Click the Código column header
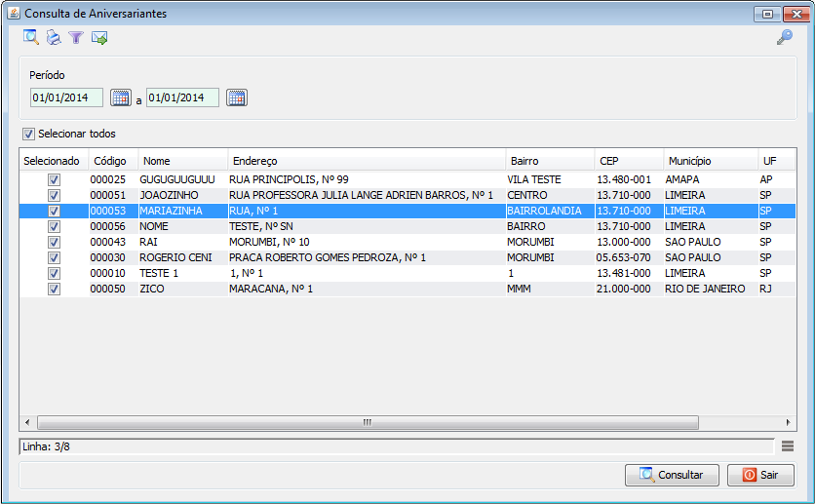Image resolution: width=815 pixels, height=504 pixels. click(x=113, y=161)
